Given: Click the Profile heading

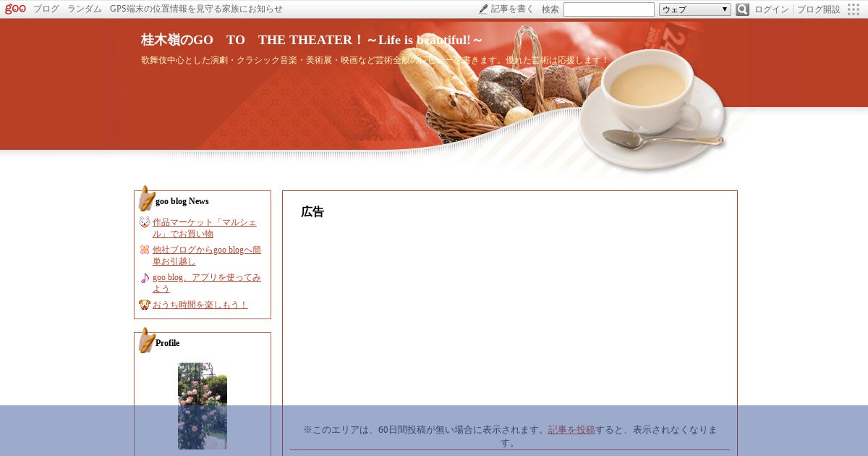Looking at the screenshot, I should coord(168,343).
